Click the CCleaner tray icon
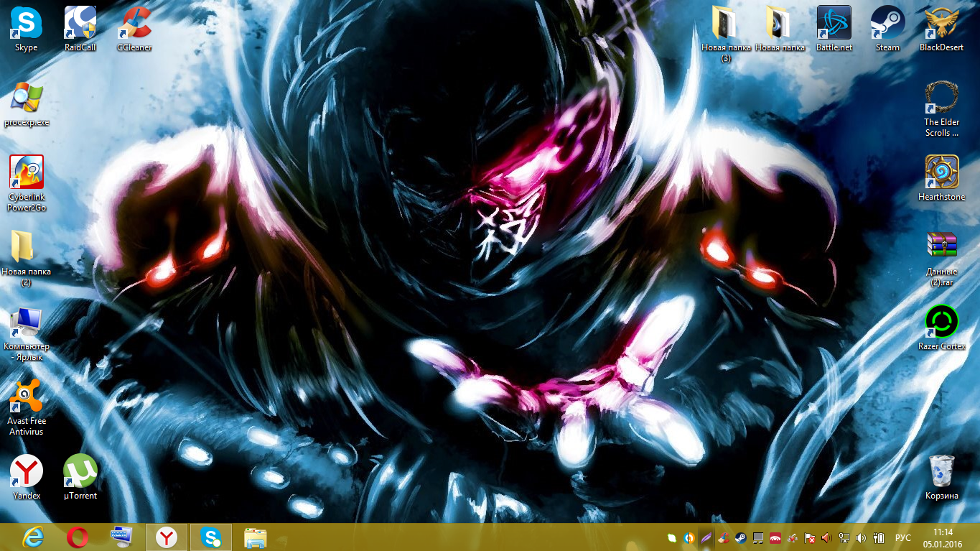The height and width of the screenshot is (551, 980). tap(723, 537)
